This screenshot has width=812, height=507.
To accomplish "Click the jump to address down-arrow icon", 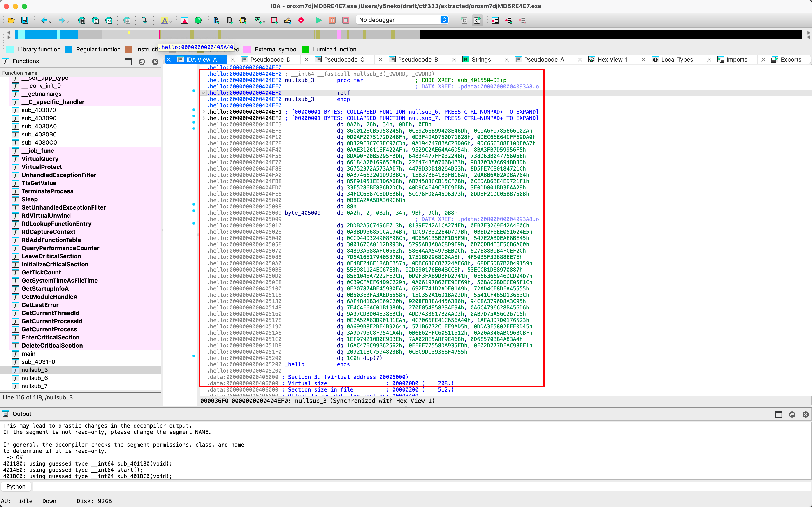I will (x=145, y=21).
